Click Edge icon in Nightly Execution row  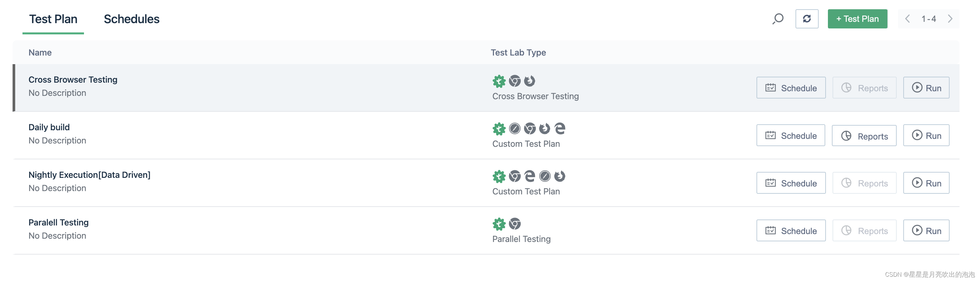529,176
